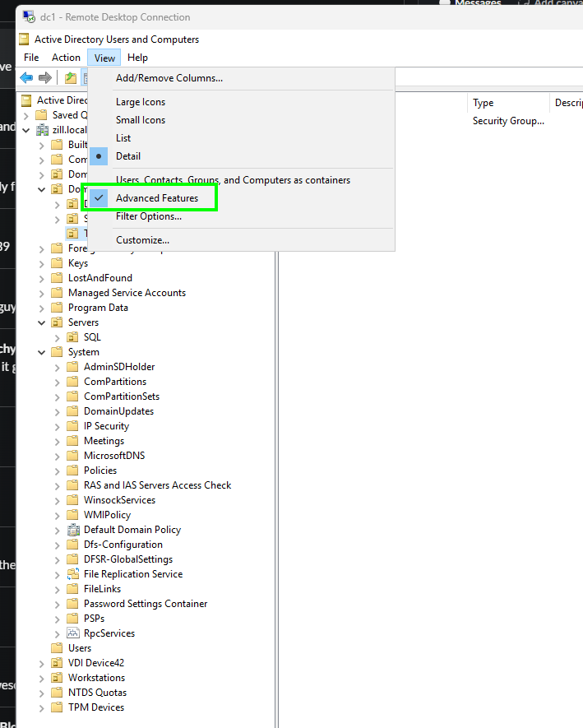Select the Detail view option
The height and width of the screenshot is (728, 583).
coord(127,156)
